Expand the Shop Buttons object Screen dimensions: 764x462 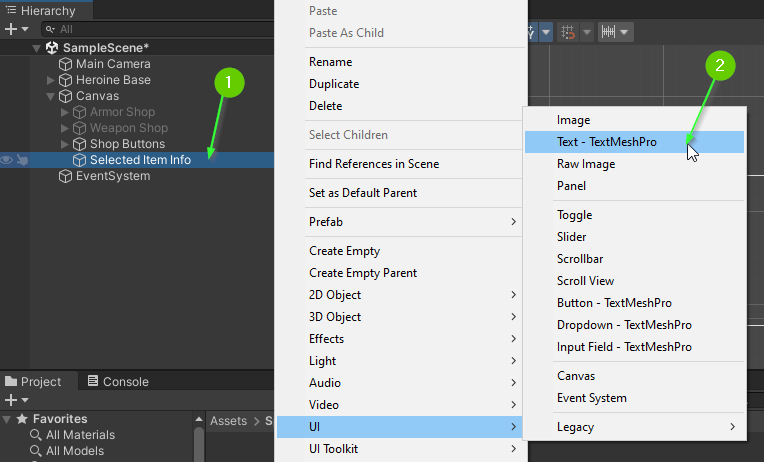[x=64, y=144]
